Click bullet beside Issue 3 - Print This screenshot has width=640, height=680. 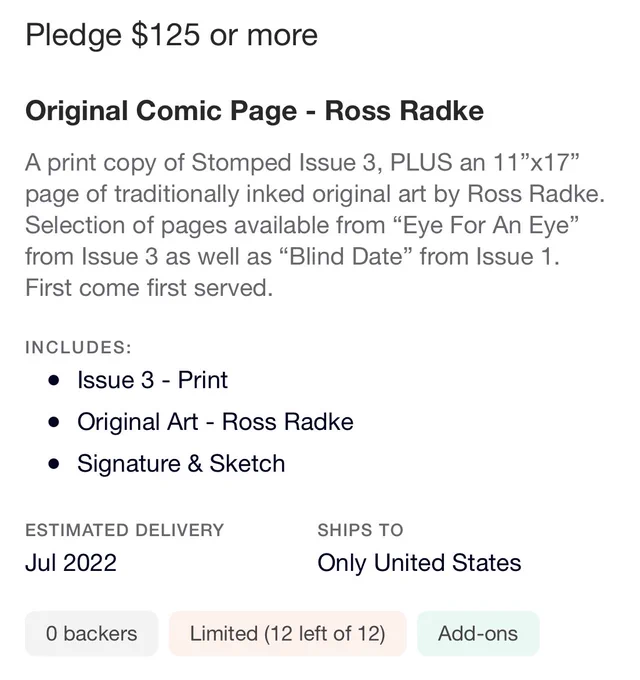(54, 381)
